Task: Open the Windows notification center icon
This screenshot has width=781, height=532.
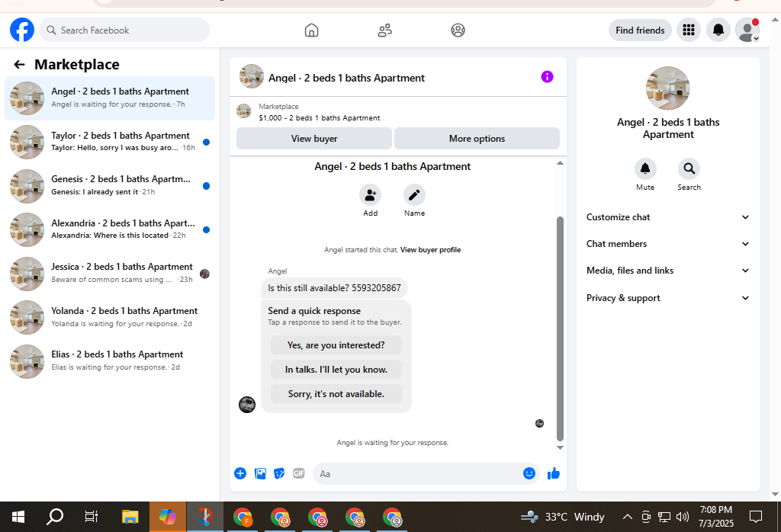Action: [x=756, y=517]
